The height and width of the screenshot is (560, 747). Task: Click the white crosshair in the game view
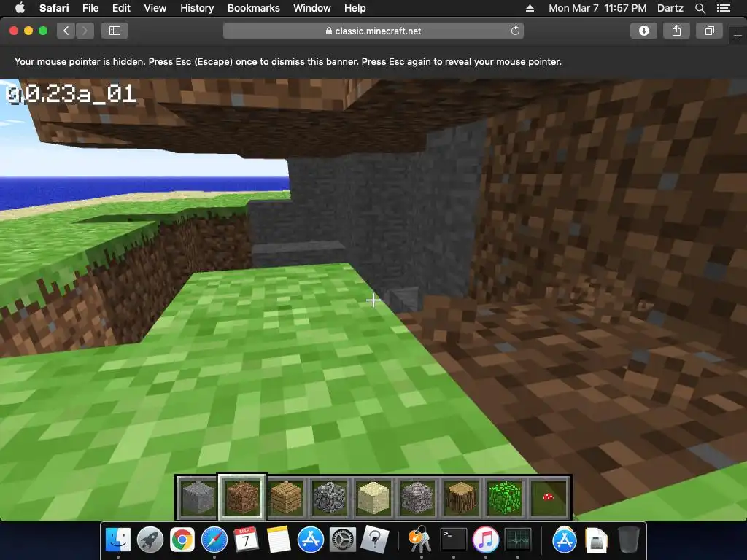373,300
